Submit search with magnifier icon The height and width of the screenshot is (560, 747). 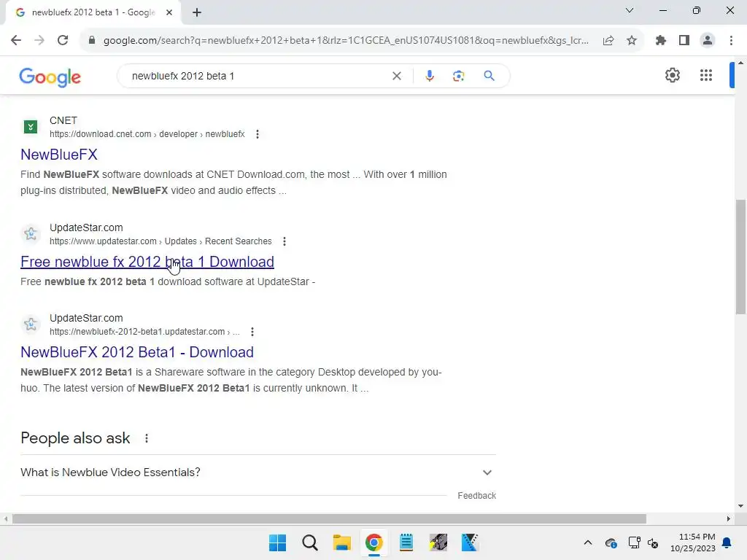click(489, 76)
